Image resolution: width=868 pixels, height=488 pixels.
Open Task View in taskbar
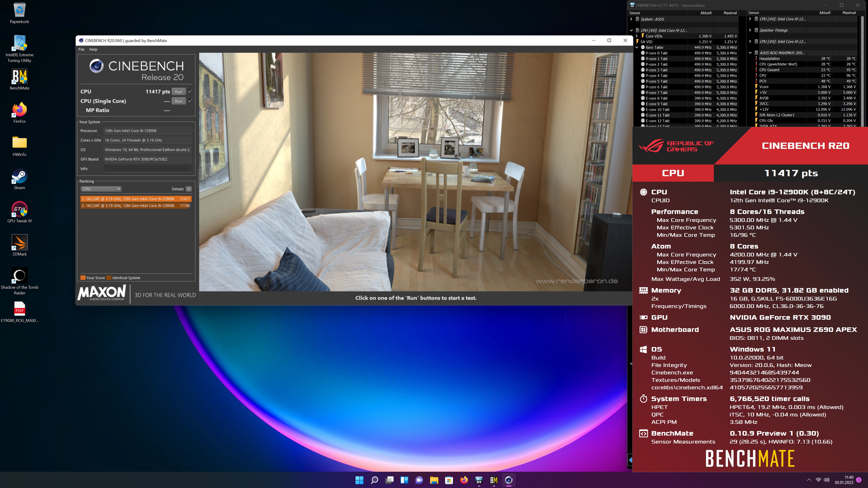coord(389,480)
